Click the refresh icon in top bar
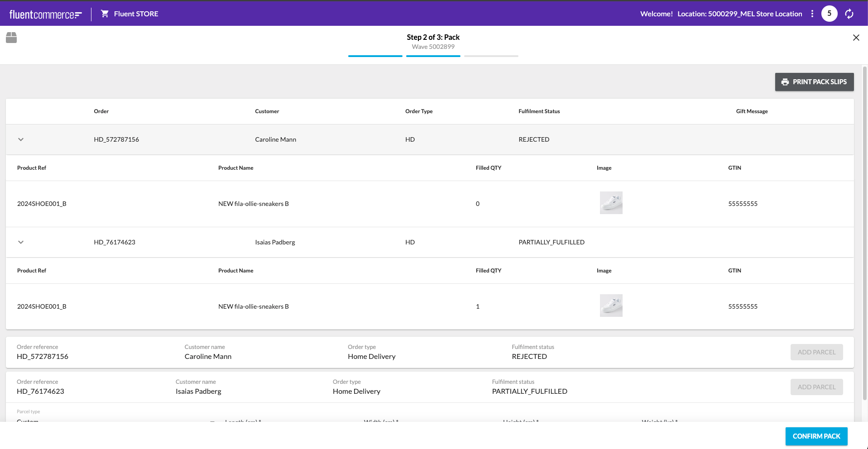 pos(849,14)
